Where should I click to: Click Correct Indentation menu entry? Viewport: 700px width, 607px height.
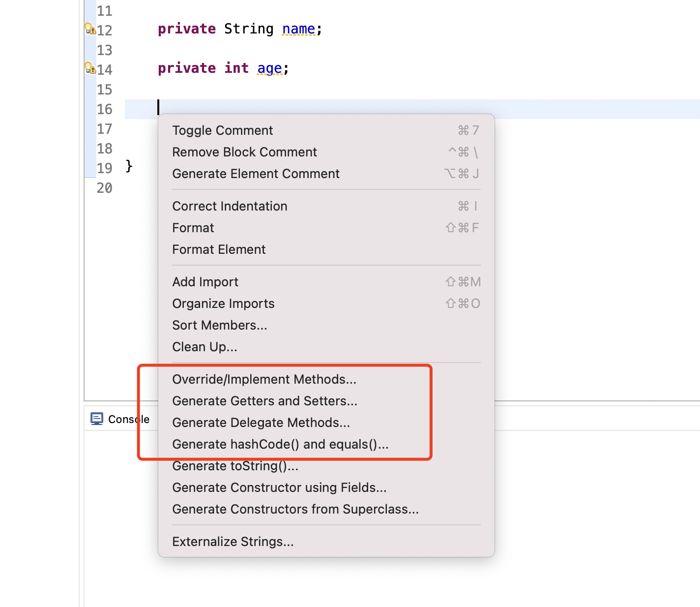pos(230,206)
